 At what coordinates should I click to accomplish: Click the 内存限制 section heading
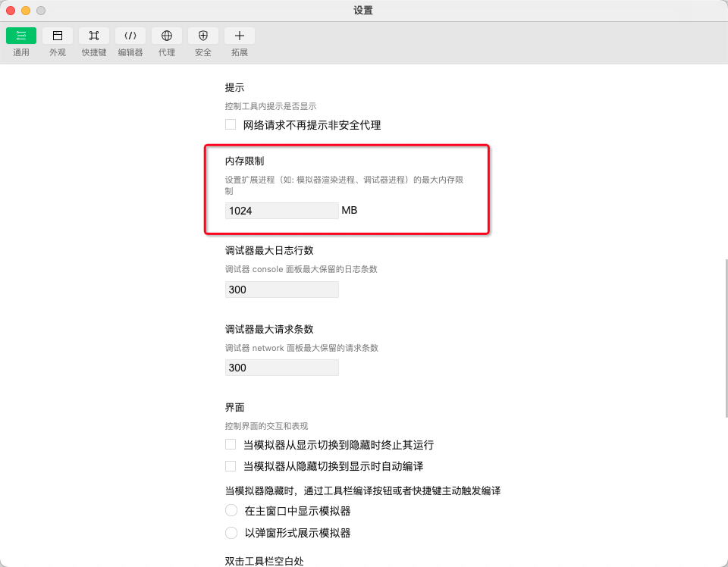245,161
